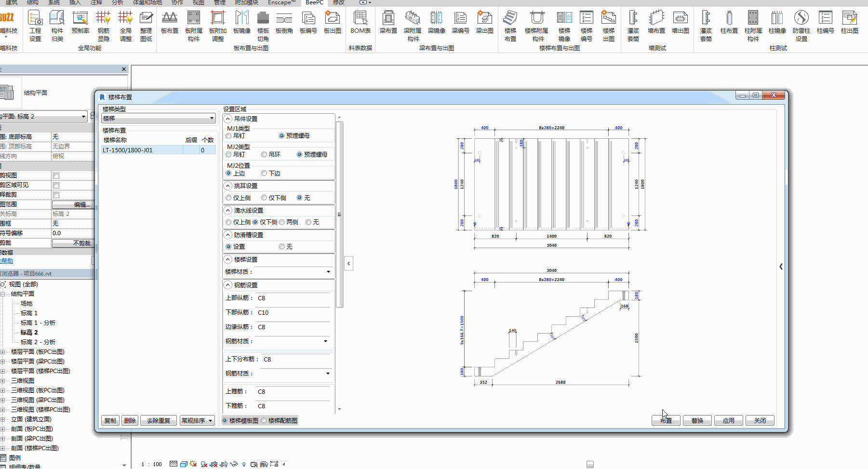
Task: Collapse the 吊件设置 section
Action: pyautogui.click(x=228, y=119)
